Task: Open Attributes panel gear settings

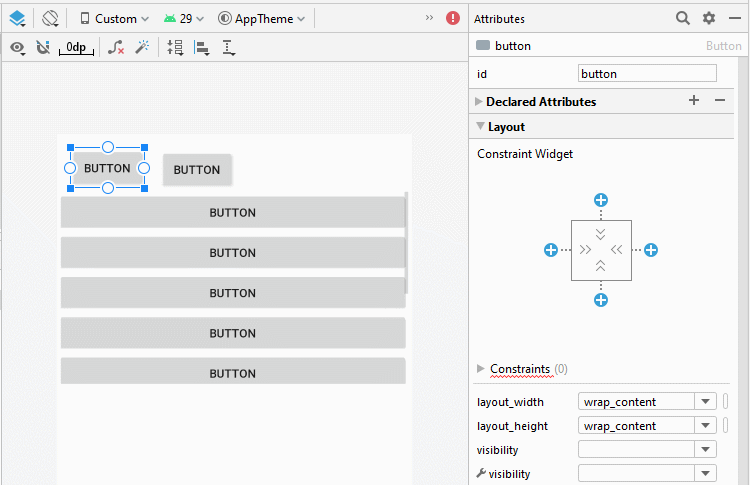Action: [708, 18]
